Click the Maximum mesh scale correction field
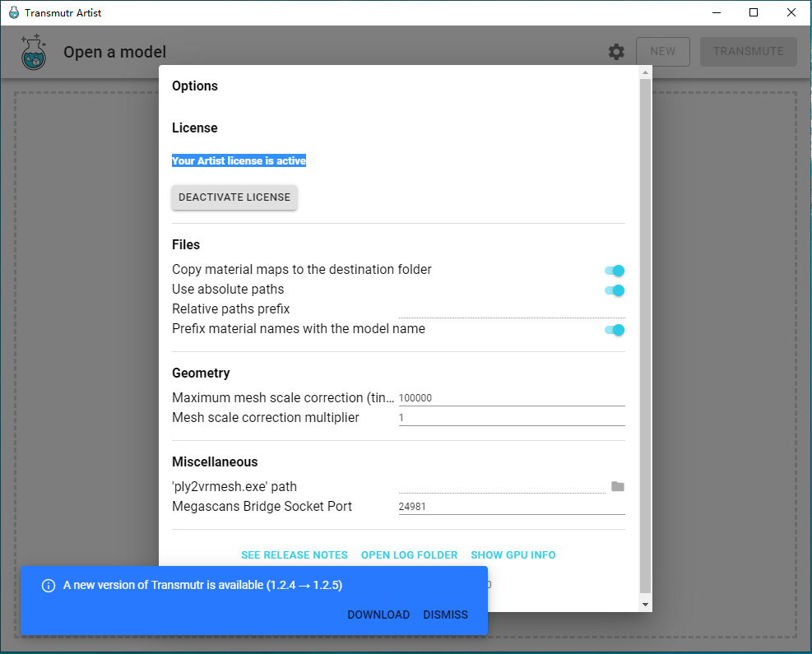812x654 pixels. 512,397
